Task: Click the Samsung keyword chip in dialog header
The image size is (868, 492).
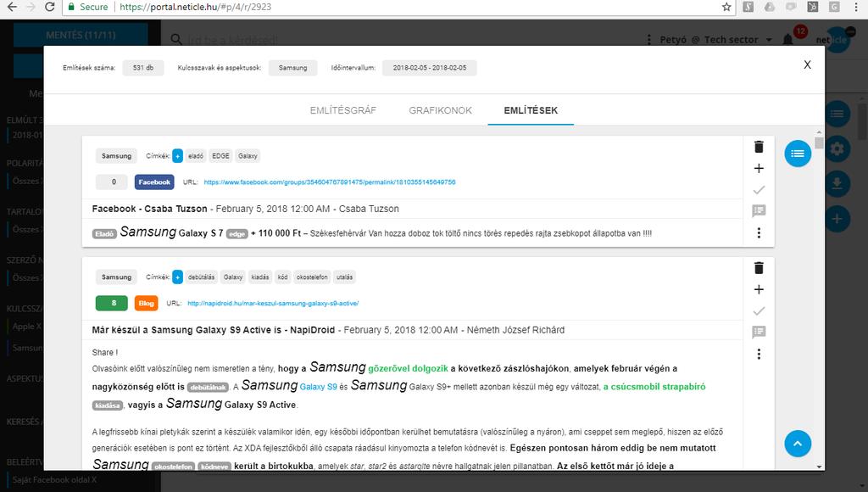Action: 292,68
